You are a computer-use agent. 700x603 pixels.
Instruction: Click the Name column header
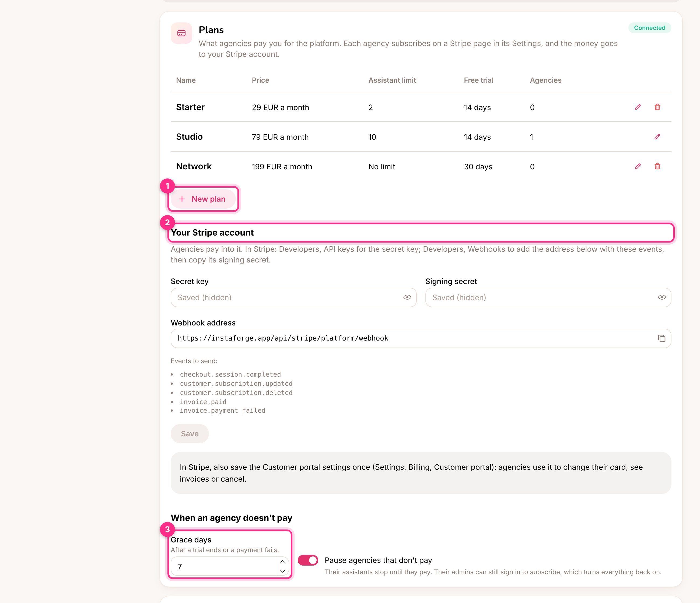pyautogui.click(x=186, y=80)
